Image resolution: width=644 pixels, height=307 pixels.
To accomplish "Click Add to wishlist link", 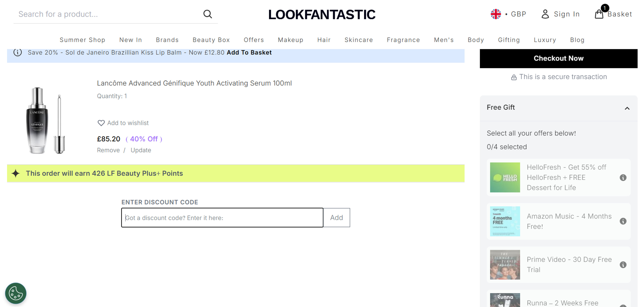I will (128, 123).
